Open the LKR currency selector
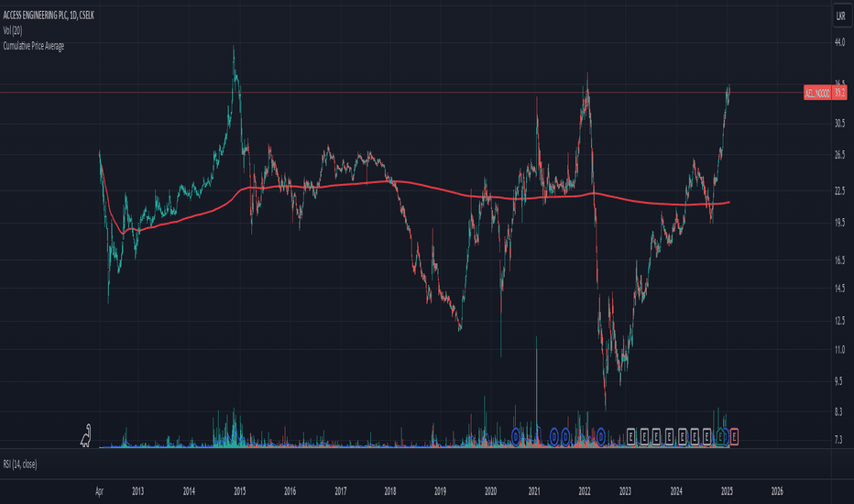The image size is (854, 504). point(841,16)
